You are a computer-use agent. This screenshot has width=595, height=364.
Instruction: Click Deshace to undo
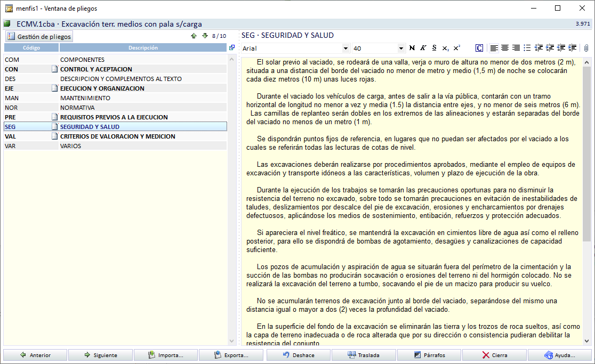(x=299, y=355)
